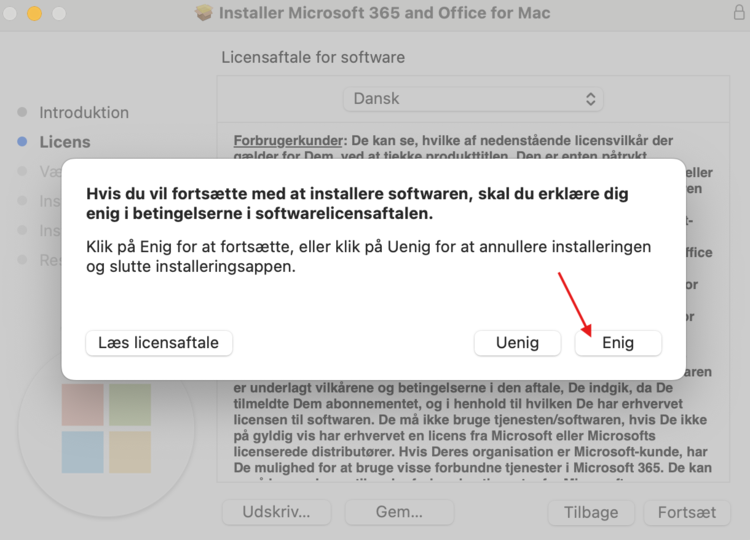Click the Gem... save button
The height and width of the screenshot is (540, 750).
pyautogui.click(x=399, y=512)
